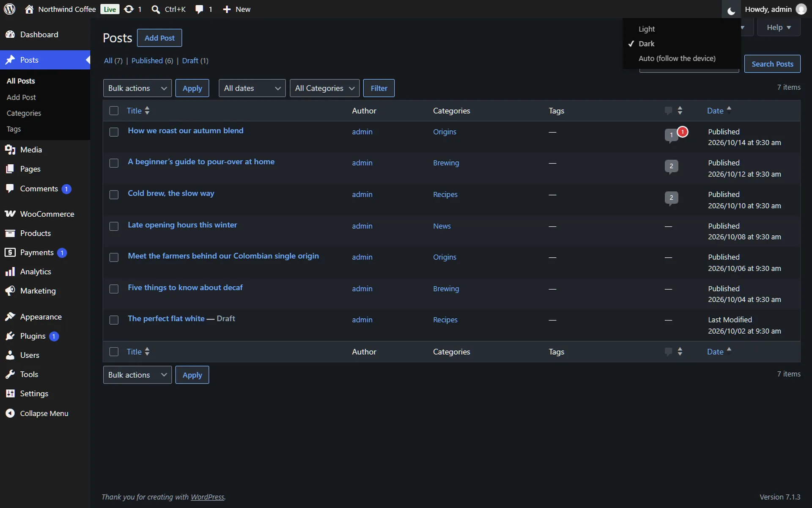Open the Analytics sidebar item
The image size is (812, 508).
click(x=36, y=271)
